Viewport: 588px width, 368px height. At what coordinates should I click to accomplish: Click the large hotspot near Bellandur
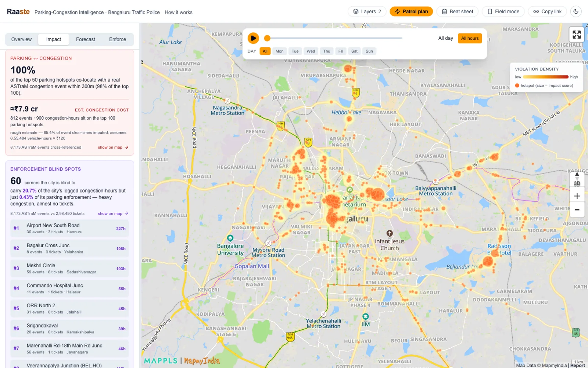click(x=488, y=261)
